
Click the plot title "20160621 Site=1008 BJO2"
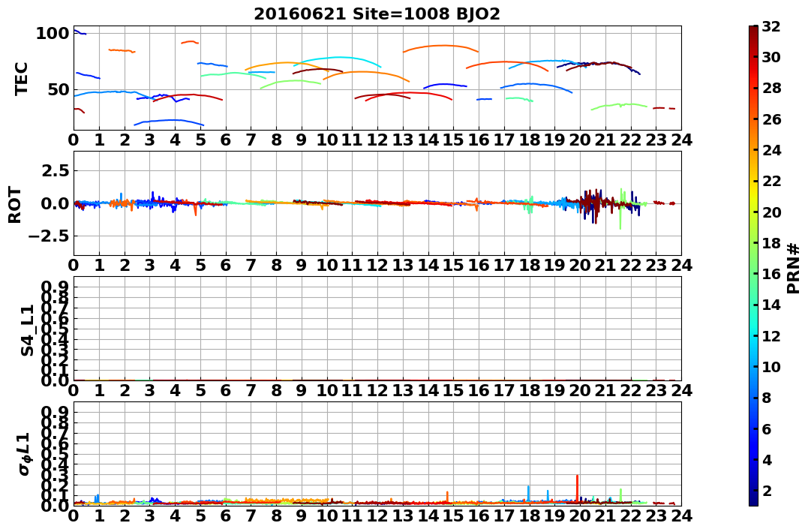[377, 14]
